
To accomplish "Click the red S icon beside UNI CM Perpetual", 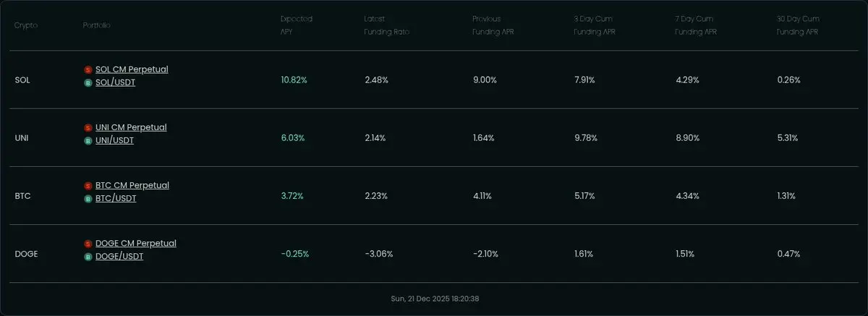I will pyautogui.click(x=88, y=128).
